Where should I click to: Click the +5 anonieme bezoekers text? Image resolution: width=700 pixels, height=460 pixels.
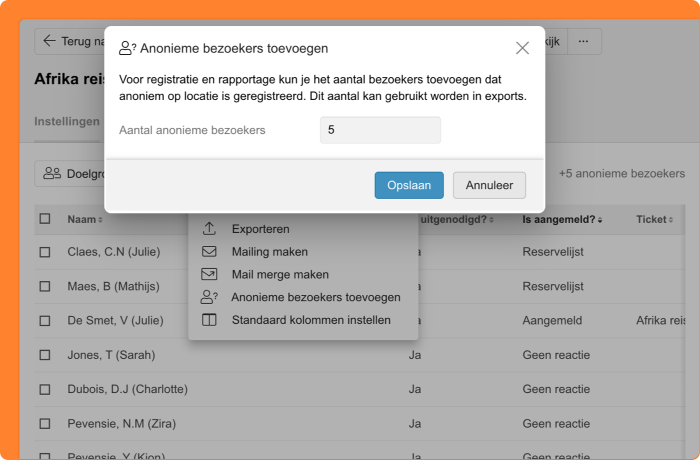pyautogui.click(x=622, y=174)
